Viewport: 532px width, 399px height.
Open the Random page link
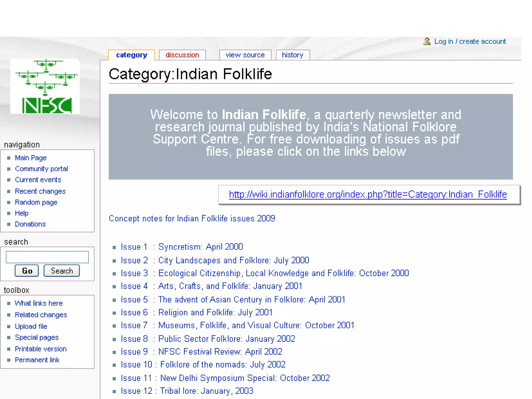click(x=36, y=202)
